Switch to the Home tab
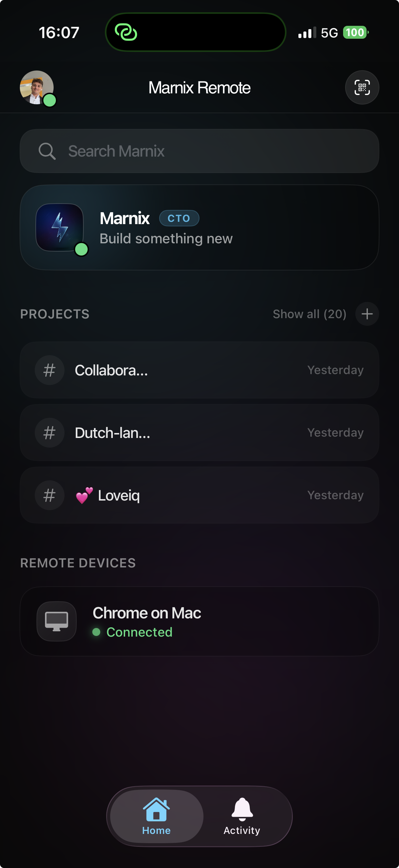 [156, 816]
